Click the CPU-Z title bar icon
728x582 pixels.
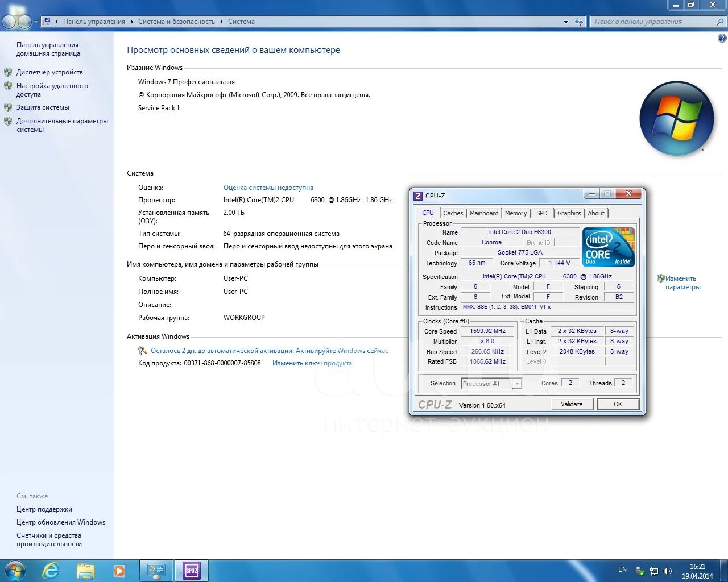pos(418,196)
